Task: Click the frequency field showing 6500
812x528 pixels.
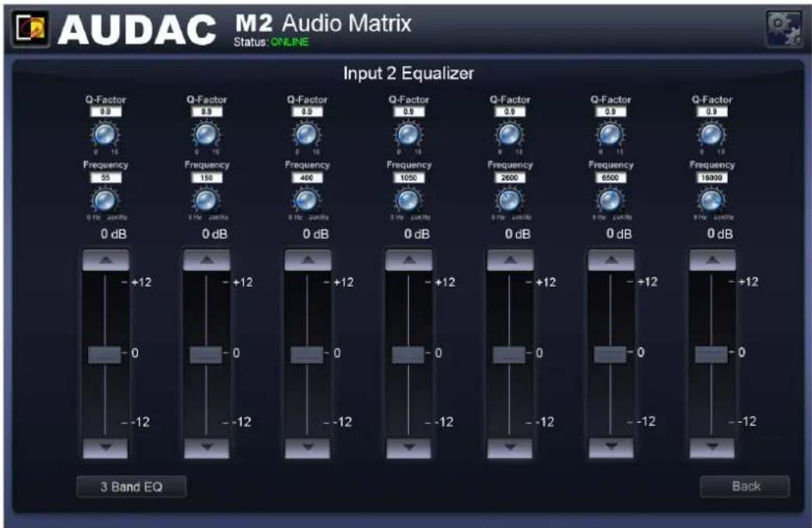Action: click(x=610, y=178)
